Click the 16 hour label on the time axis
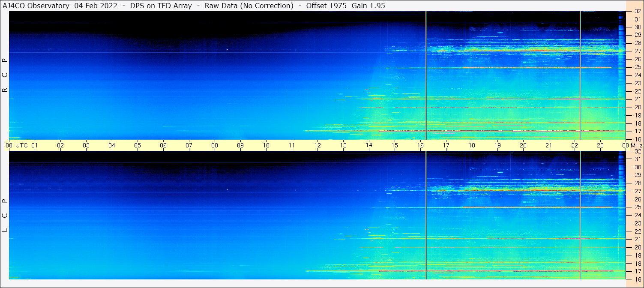Screen dimensions: 644x288 pos(420,145)
